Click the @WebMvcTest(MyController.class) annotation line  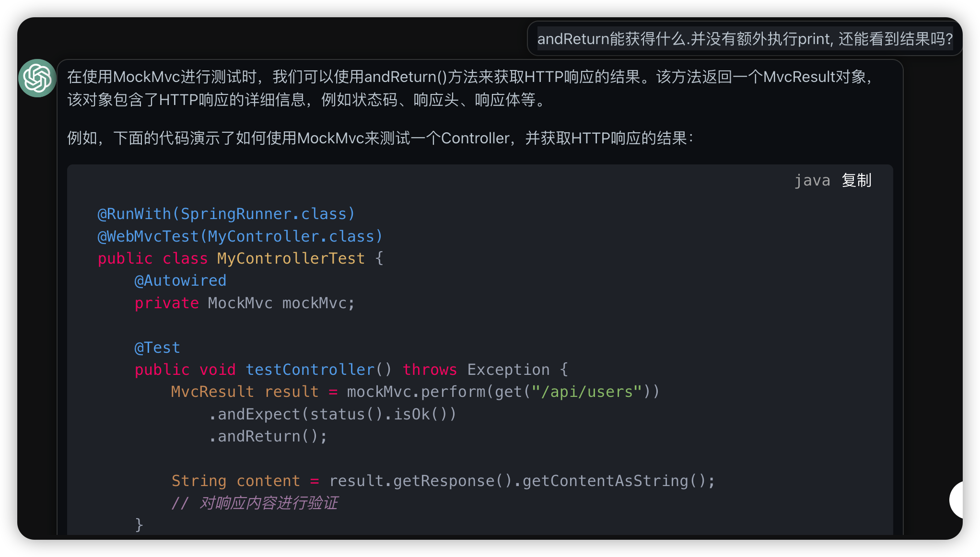(x=240, y=236)
